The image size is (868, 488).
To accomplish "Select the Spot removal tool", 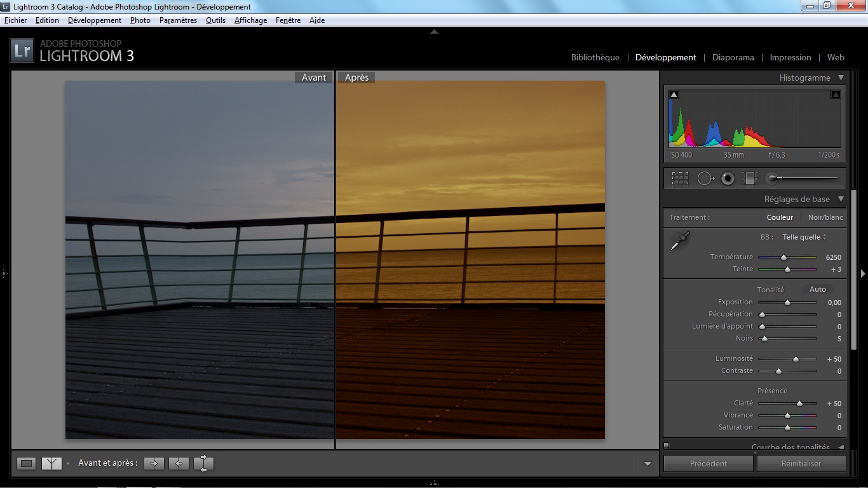I will 705,179.
